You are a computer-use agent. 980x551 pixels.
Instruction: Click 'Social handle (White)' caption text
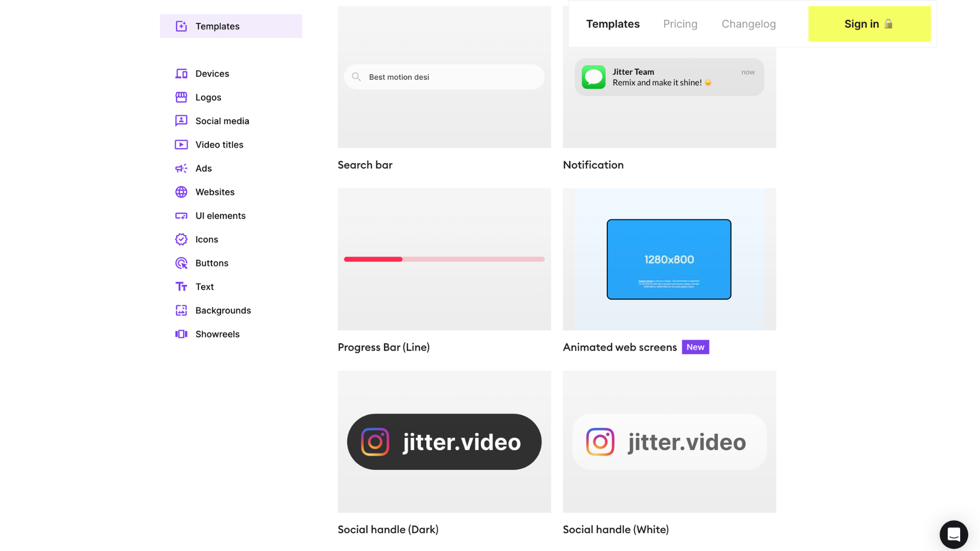(x=616, y=530)
